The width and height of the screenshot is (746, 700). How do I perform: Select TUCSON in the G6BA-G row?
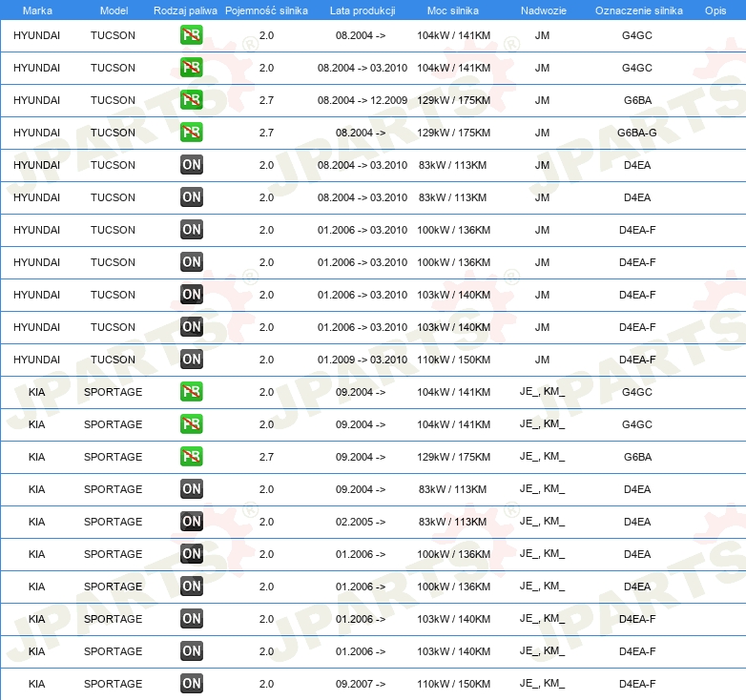click(x=113, y=133)
